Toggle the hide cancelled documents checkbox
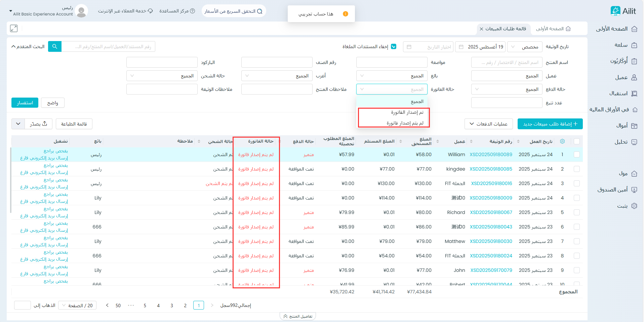This screenshot has height=322, width=644. point(394,47)
